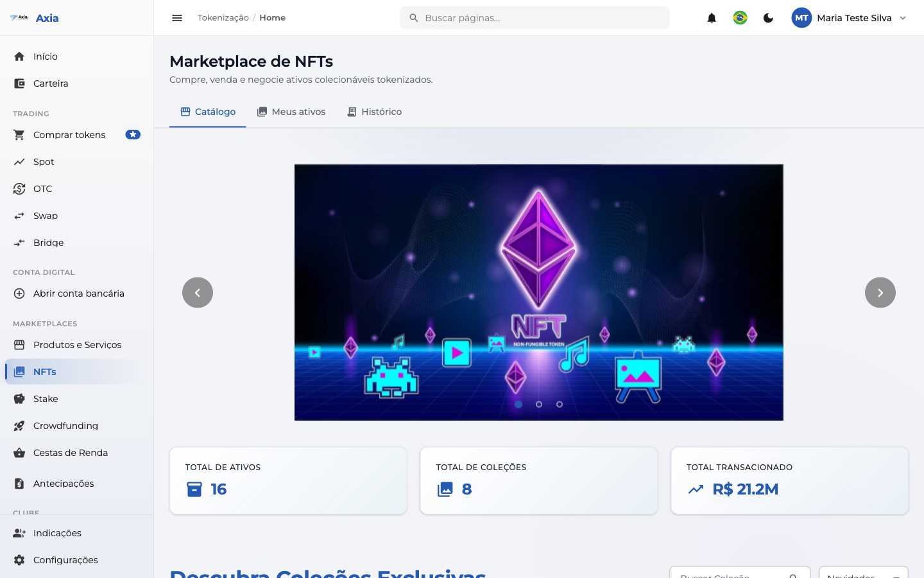
Task: Click the Axia logo in top left
Action: 19,17
